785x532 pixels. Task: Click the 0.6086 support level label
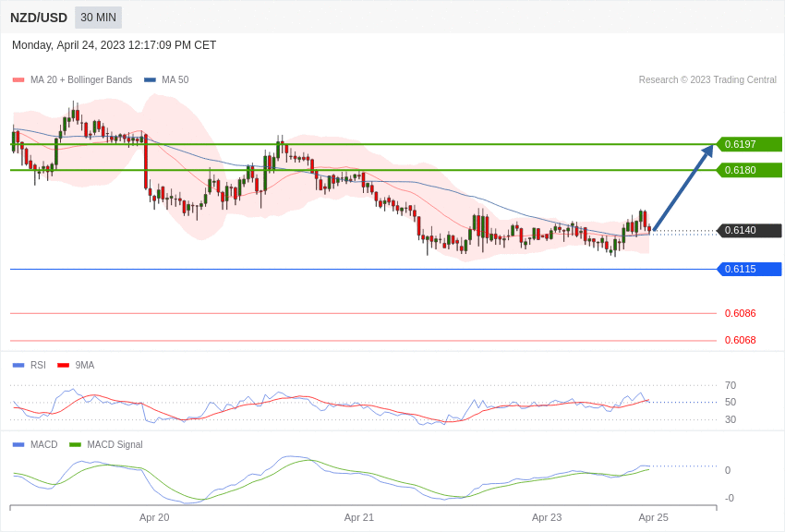click(x=741, y=313)
